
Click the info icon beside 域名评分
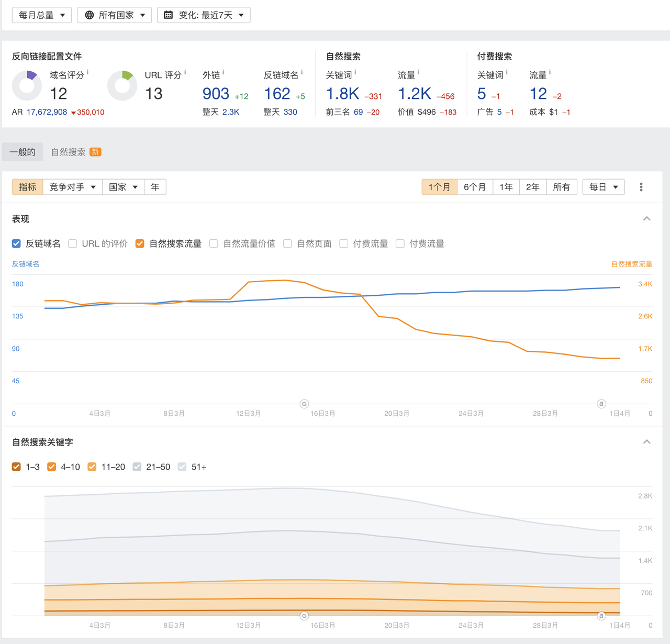coord(87,72)
